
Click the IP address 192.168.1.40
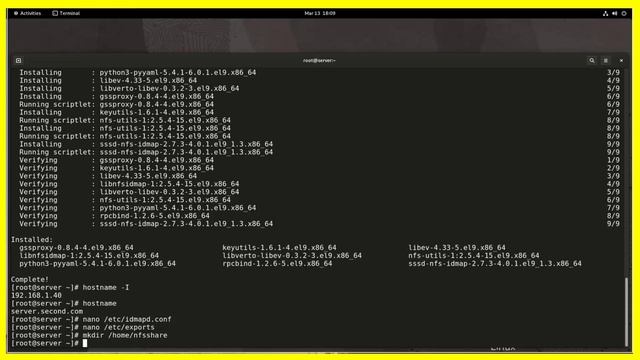tap(36, 296)
